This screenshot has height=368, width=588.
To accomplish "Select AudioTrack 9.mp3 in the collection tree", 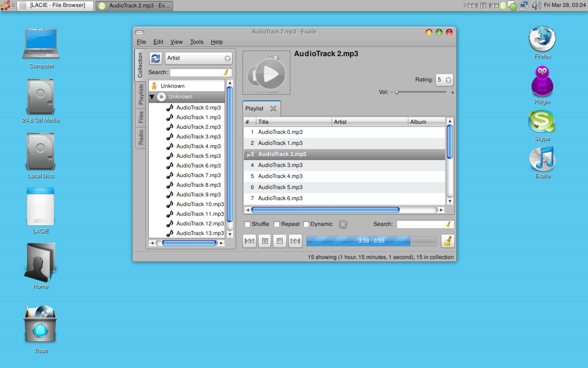I will 198,195.
